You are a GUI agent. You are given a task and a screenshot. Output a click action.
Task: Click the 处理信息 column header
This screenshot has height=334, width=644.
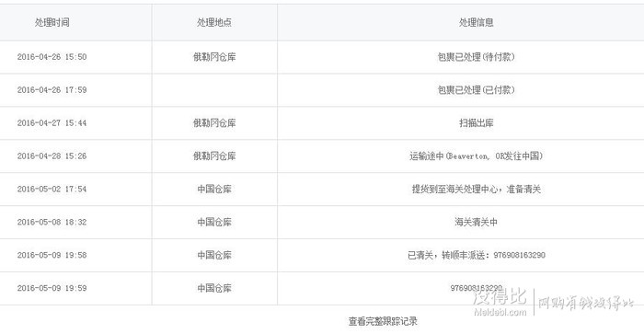pyautogui.click(x=476, y=22)
